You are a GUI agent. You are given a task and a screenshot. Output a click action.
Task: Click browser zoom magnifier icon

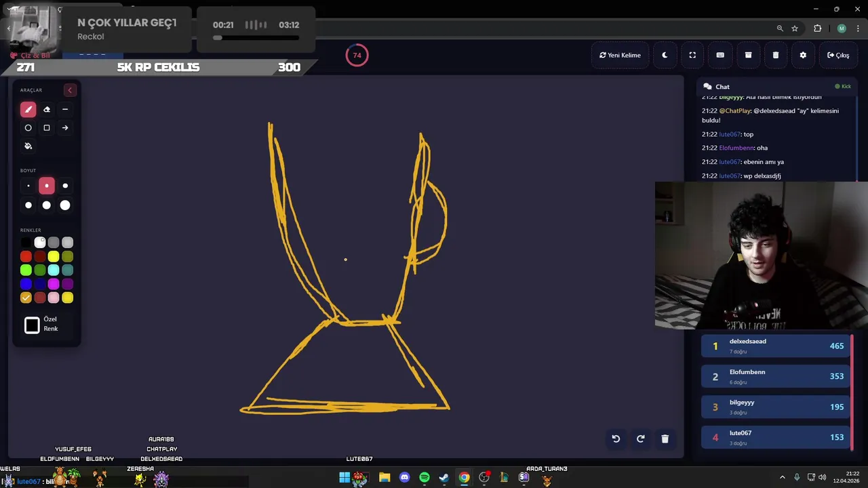(x=780, y=28)
